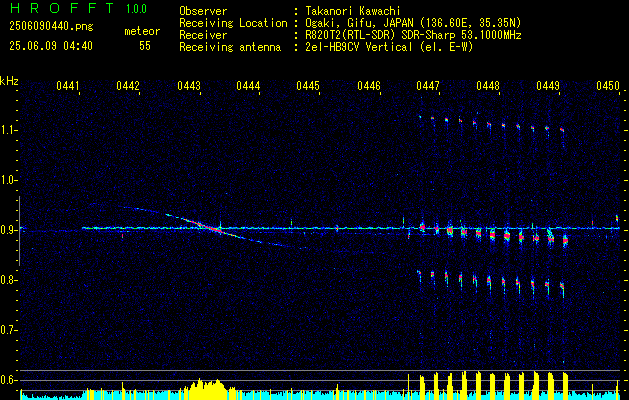
Task: Click time marker 0446
Action: tap(369, 85)
